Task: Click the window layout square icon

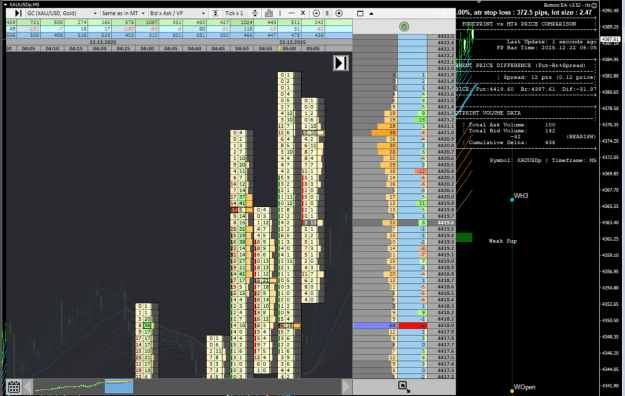Action: (x=360, y=13)
